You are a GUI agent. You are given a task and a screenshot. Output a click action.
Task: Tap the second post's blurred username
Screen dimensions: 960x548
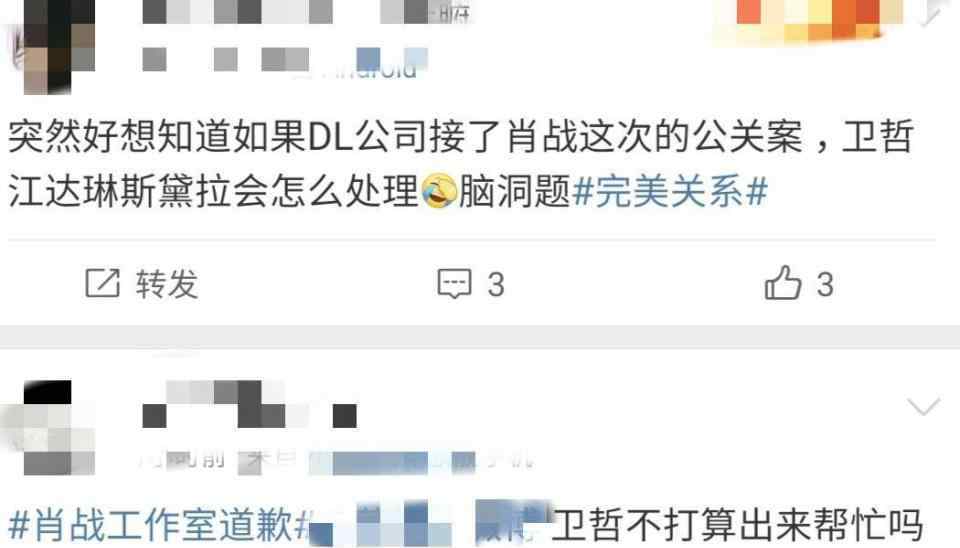click(x=249, y=403)
